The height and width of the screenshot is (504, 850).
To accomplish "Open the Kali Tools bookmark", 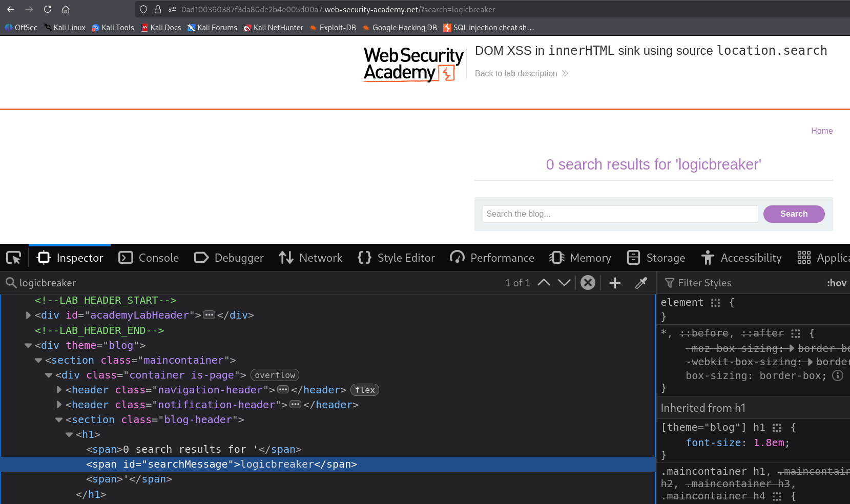I will pos(113,28).
